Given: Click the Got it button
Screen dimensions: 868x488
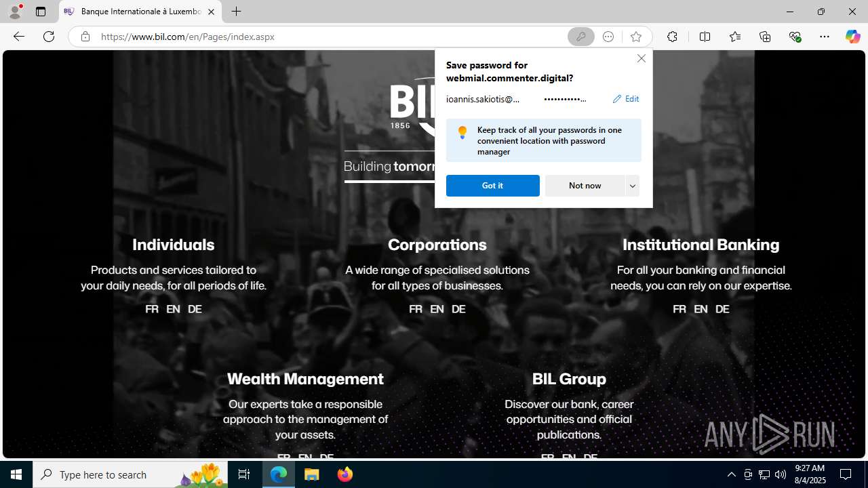Looking at the screenshot, I should point(493,186).
